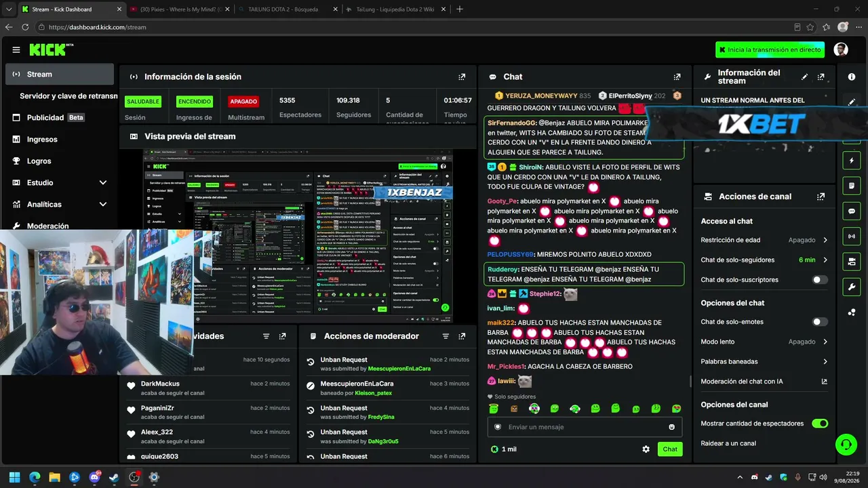Open DaNg3r0u5 user link
The height and width of the screenshot is (488, 868).
[x=383, y=441]
